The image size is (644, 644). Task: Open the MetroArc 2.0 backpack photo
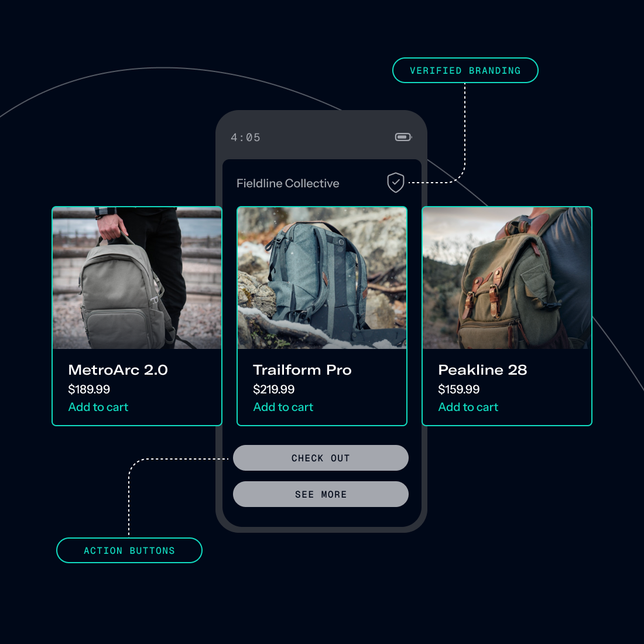click(x=137, y=278)
